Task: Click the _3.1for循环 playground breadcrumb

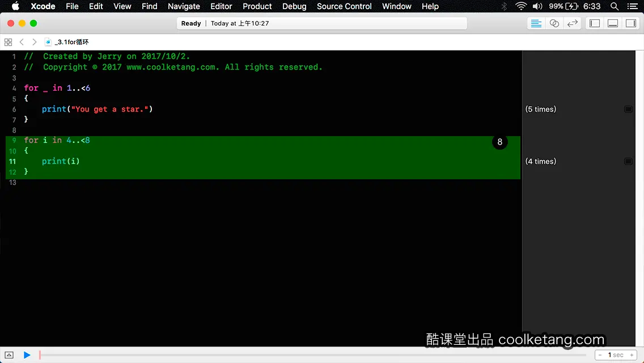Action: pyautogui.click(x=67, y=42)
